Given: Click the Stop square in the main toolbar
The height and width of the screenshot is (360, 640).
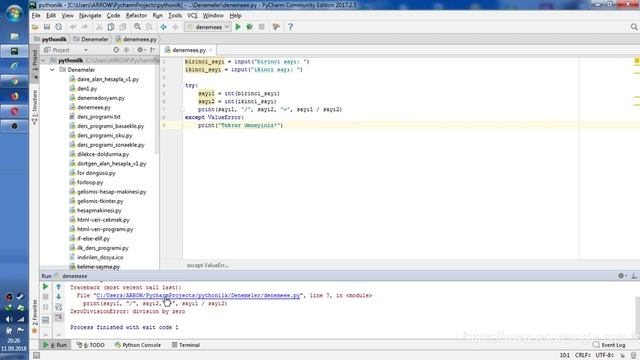Looking at the screenshot, I should tap(262, 27).
